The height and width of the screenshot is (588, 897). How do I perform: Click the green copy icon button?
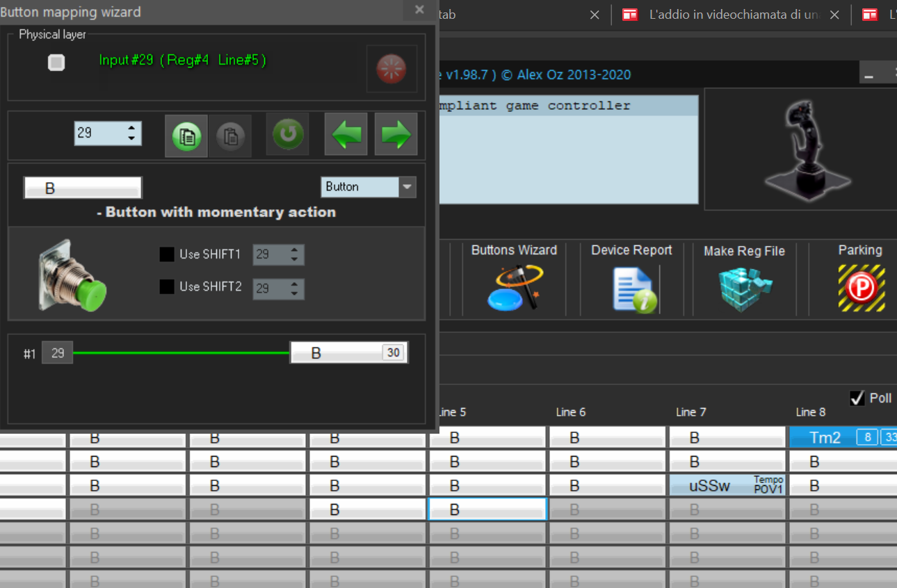point(186,136)
